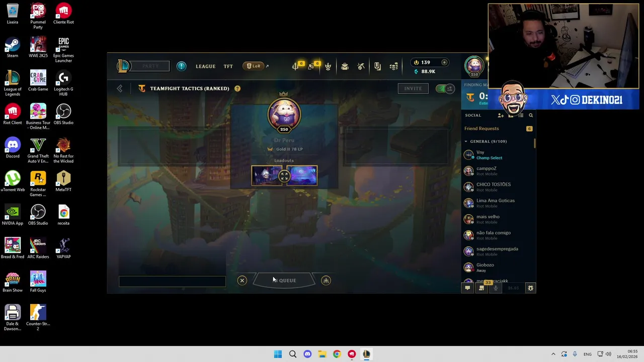Open the ENG language indicator

coord(587,354)
